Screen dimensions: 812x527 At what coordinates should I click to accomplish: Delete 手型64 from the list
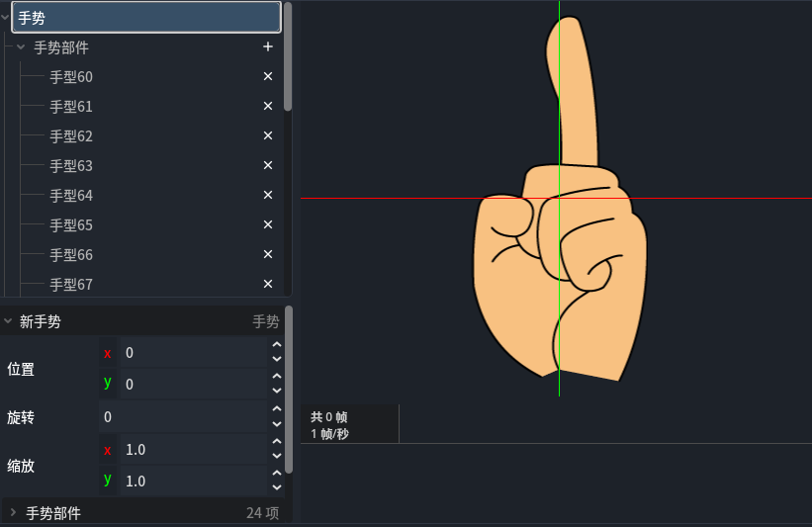[x=267, y=195]
